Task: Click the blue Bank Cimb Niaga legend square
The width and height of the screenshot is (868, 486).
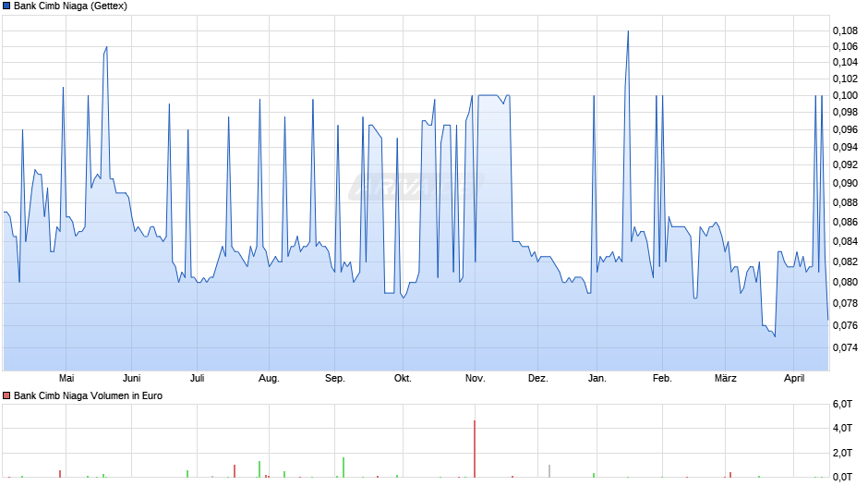Action: 6,6
